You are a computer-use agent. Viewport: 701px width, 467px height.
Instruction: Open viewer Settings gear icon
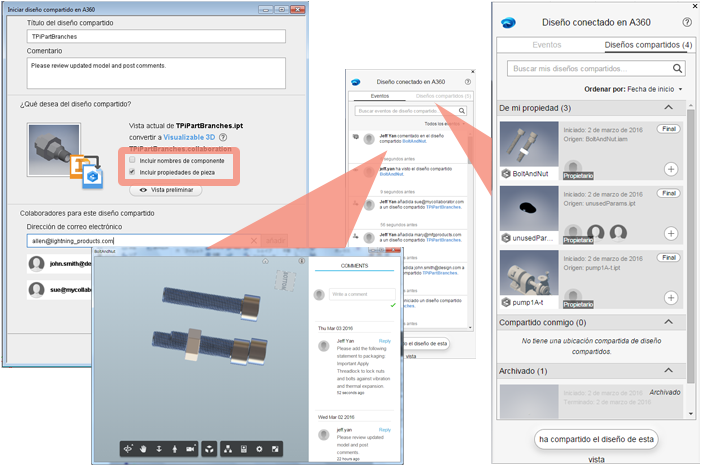pyautogui.click(x=259, y=449)
